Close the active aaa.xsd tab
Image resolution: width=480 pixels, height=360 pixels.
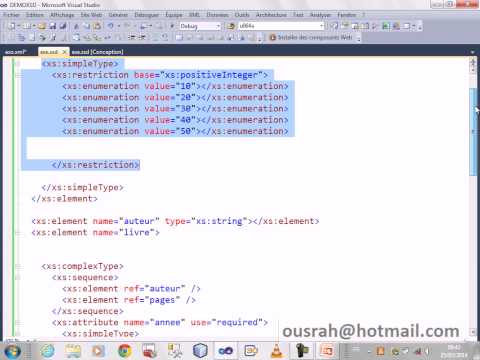click(65, 52)
